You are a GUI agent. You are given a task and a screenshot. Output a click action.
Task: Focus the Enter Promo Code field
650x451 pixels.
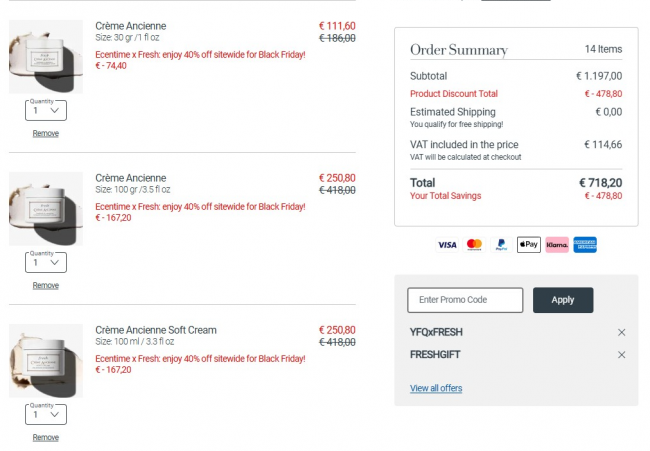point(465,300)
